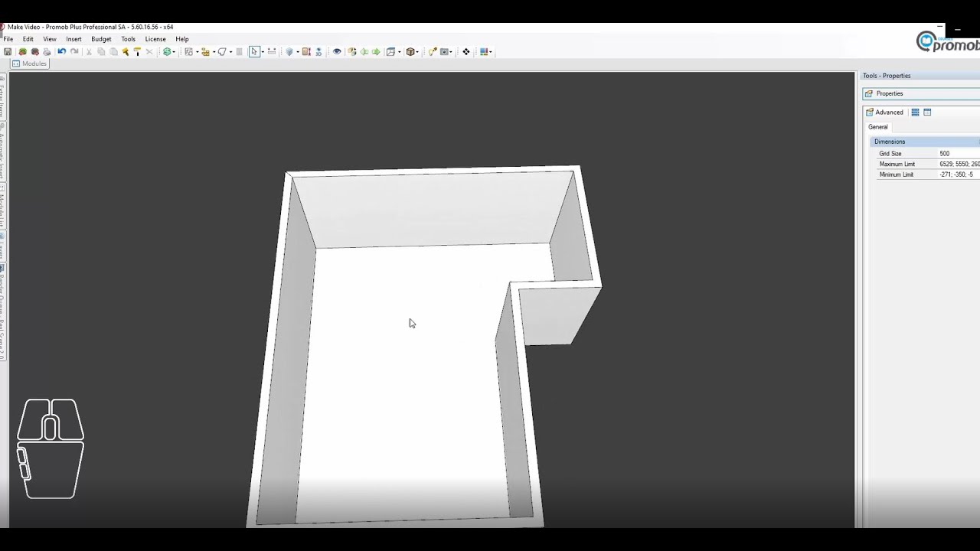Image resolution: width=980 pixels, height=551 pixels.
Task: Click the Minimum Limit value field
Action: tap(959, 174)
